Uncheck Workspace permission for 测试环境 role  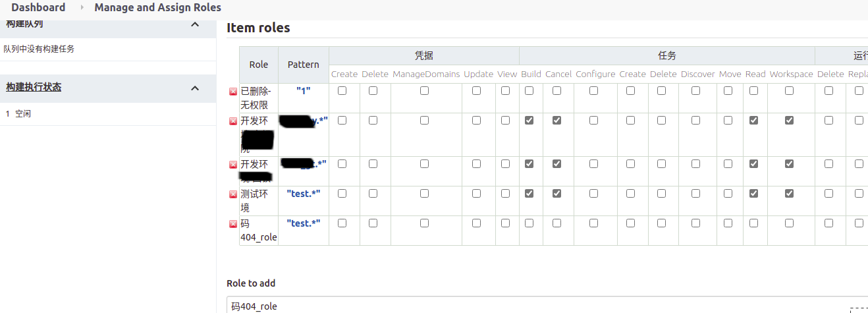789,194
